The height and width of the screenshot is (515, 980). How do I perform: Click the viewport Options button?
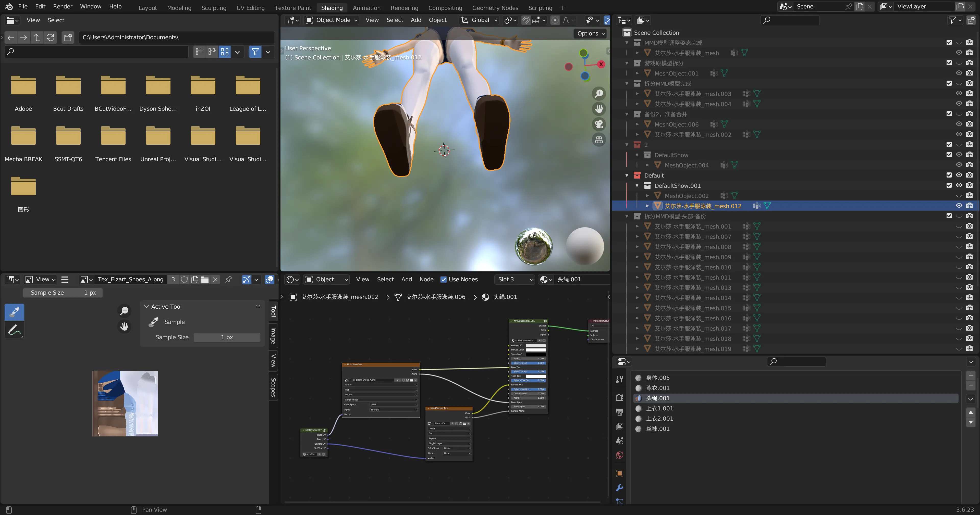(591, 33)
